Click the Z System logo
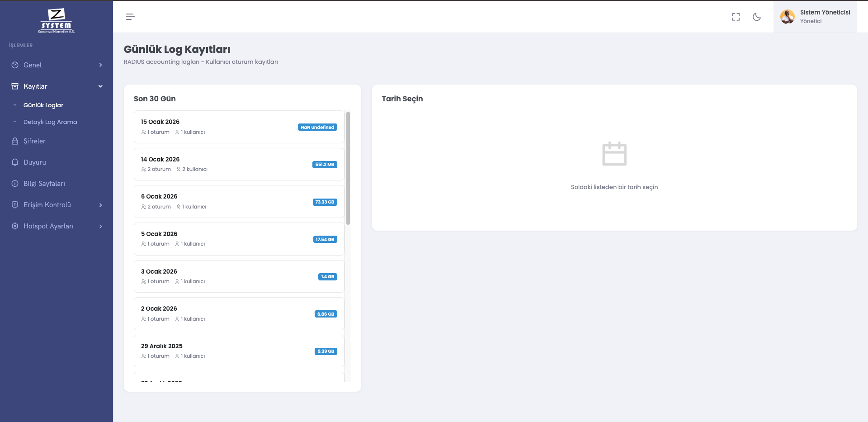 point(57,20)
